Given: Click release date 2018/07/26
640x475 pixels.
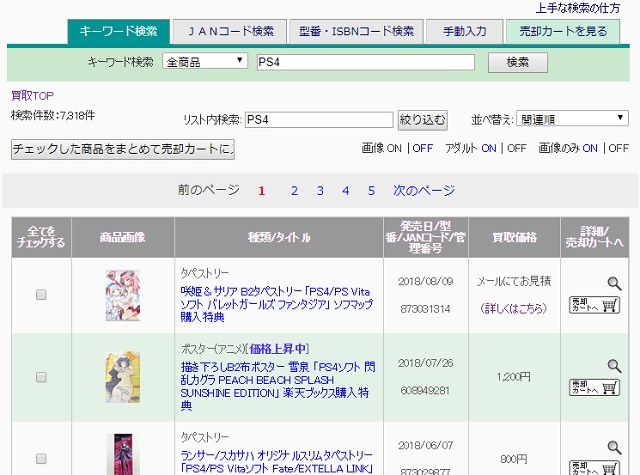Looking at the screenshot, I should pyautogui.click(x=426, y=363).
